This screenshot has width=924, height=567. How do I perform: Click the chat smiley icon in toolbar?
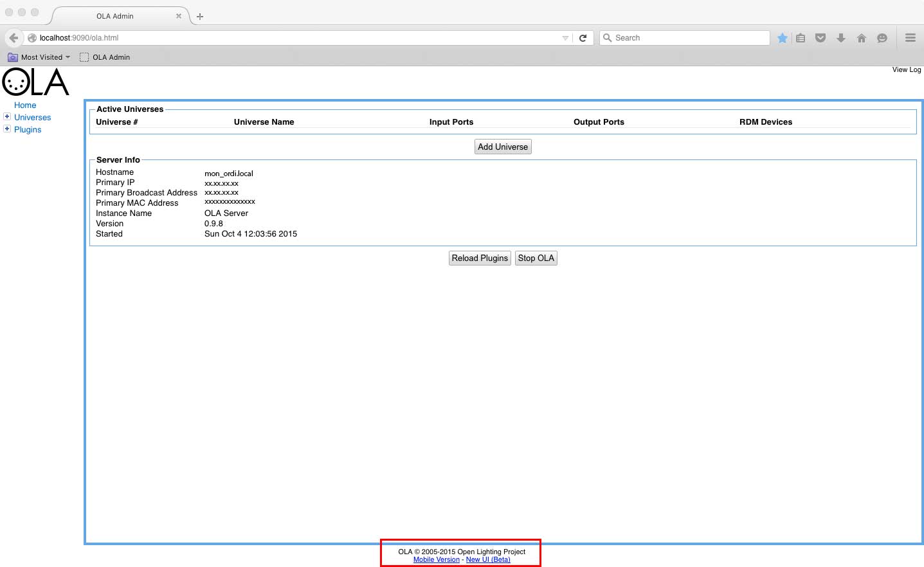pyautogui.click(x=882, y=38)
